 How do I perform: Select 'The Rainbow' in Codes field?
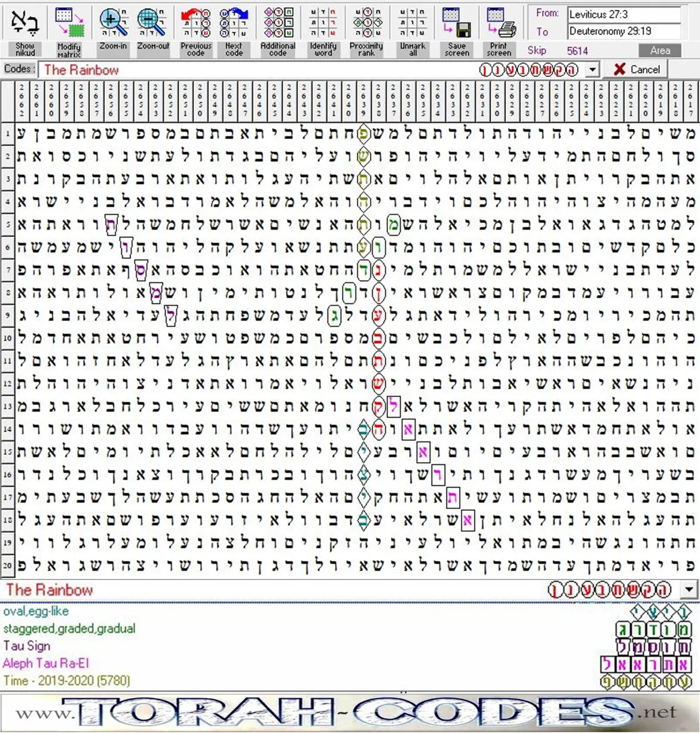point(81,70)
